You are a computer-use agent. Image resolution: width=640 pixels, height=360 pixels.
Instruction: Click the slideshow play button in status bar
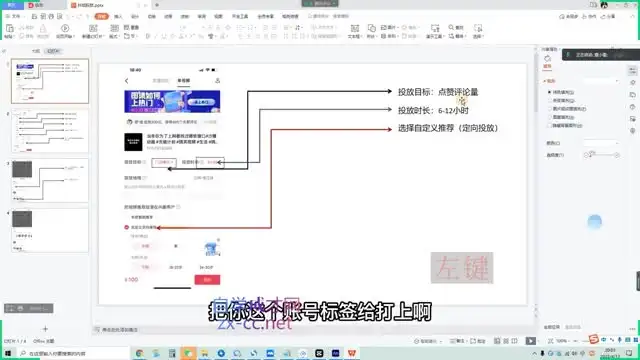pyautogui.click(x=531, y=341)
